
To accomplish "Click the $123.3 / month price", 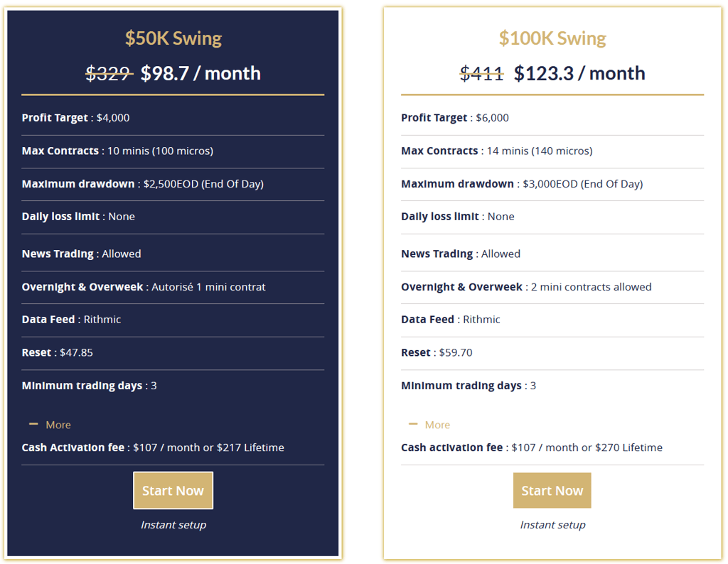I will coord(579,73).
